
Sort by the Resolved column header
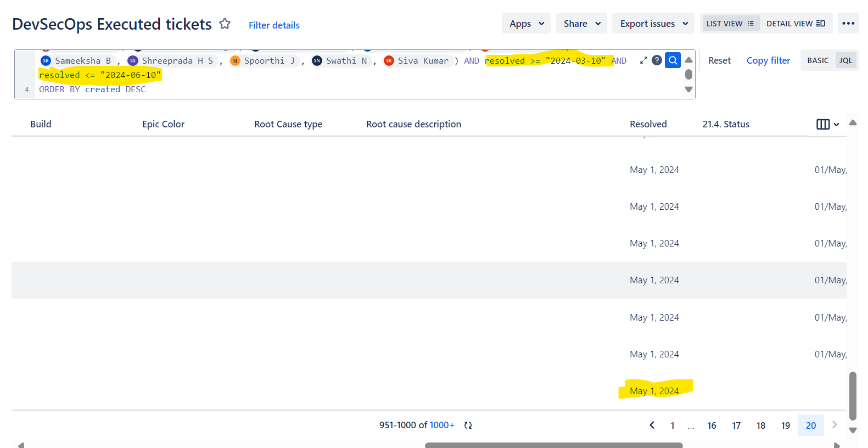point(648,124)
